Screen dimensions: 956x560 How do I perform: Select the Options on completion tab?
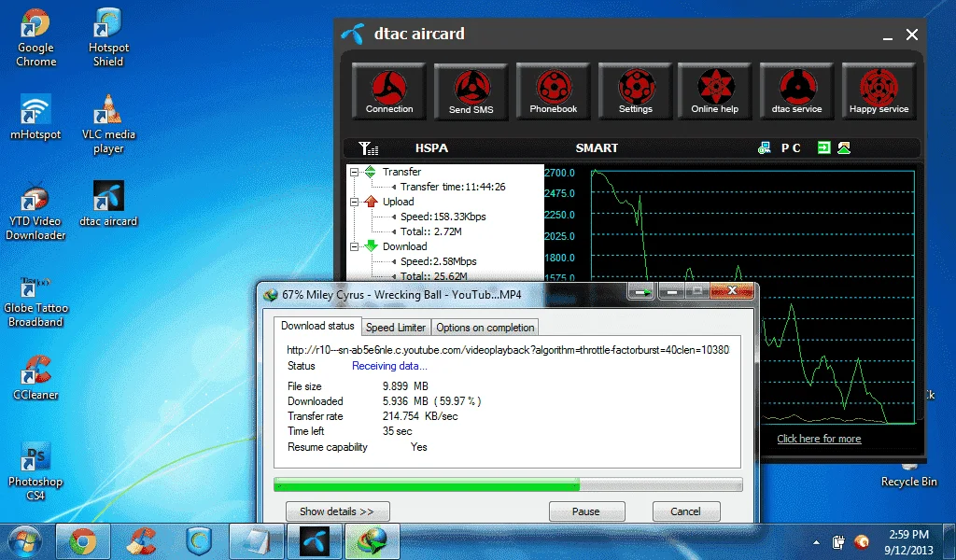point(485,328)
